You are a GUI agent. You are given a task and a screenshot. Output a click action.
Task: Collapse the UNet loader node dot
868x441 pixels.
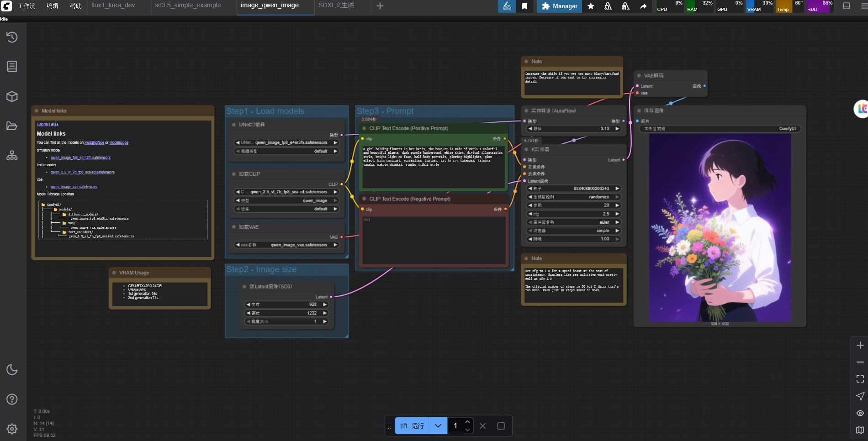coord(234,125)
